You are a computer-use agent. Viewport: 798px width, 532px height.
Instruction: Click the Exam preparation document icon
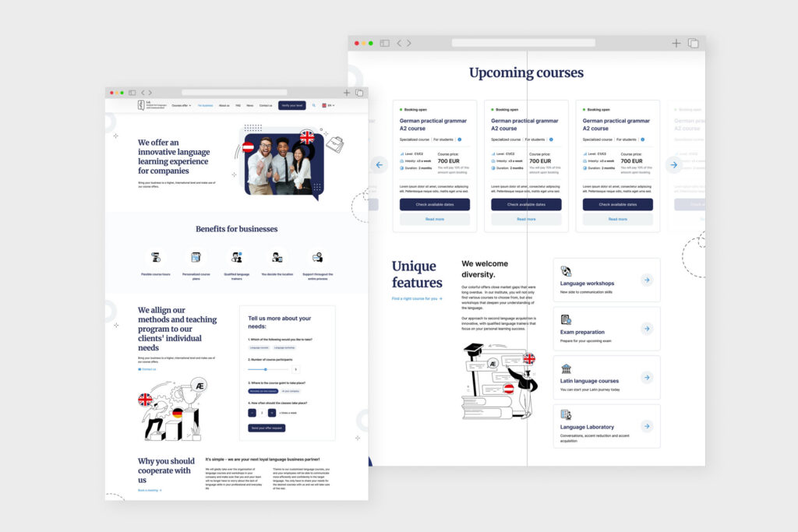coord(566,319)
